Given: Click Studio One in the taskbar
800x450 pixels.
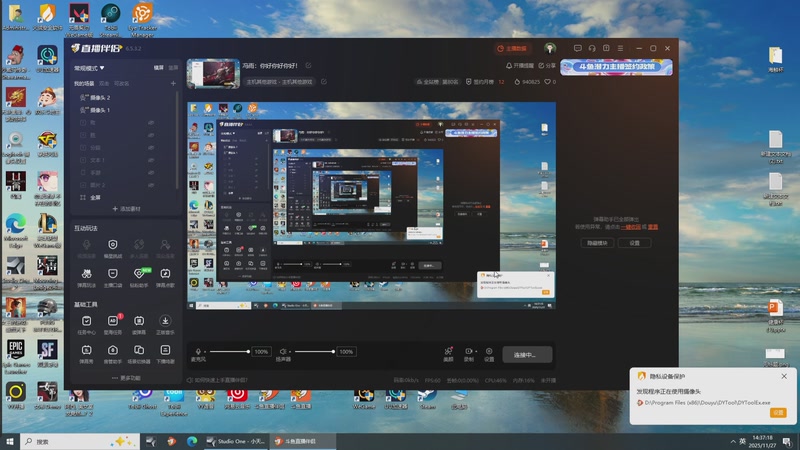Looking at the screenshot, I should pyautogui.click(x=236, y=441).
